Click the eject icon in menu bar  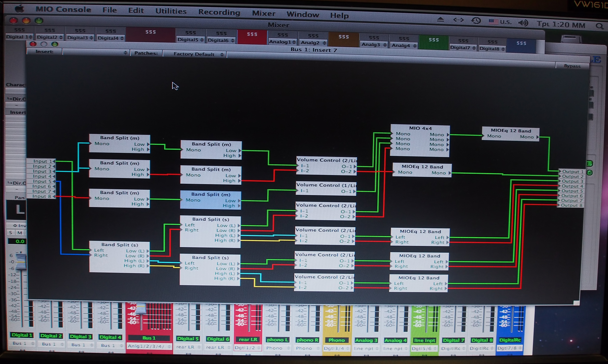point(440,20)
